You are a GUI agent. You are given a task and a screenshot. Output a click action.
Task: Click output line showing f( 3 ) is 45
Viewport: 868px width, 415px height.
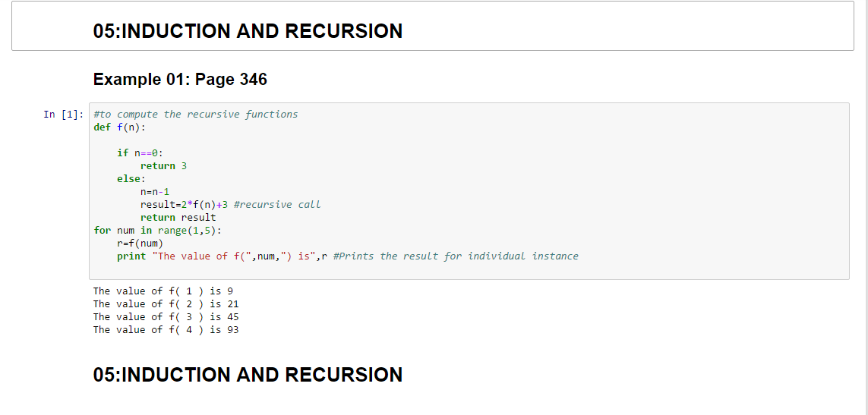[x=166, y=317]
